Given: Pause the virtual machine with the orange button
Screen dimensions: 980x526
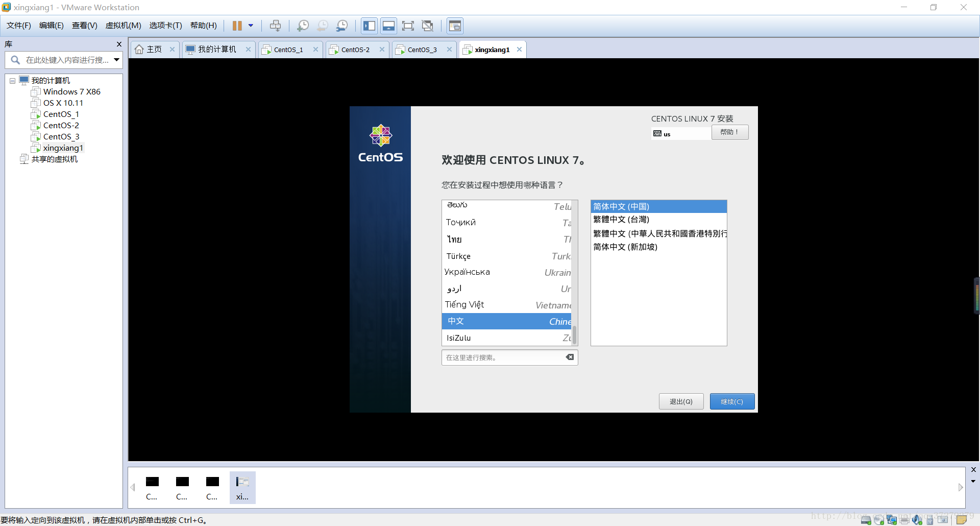Looking at the screenshot, I should pos(237,26).
